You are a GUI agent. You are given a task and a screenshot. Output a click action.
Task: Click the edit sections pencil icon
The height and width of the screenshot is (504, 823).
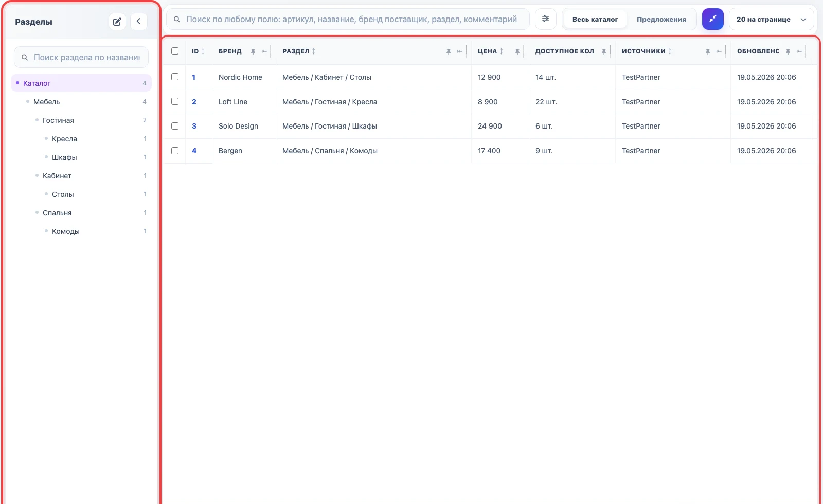coord(117,22)
